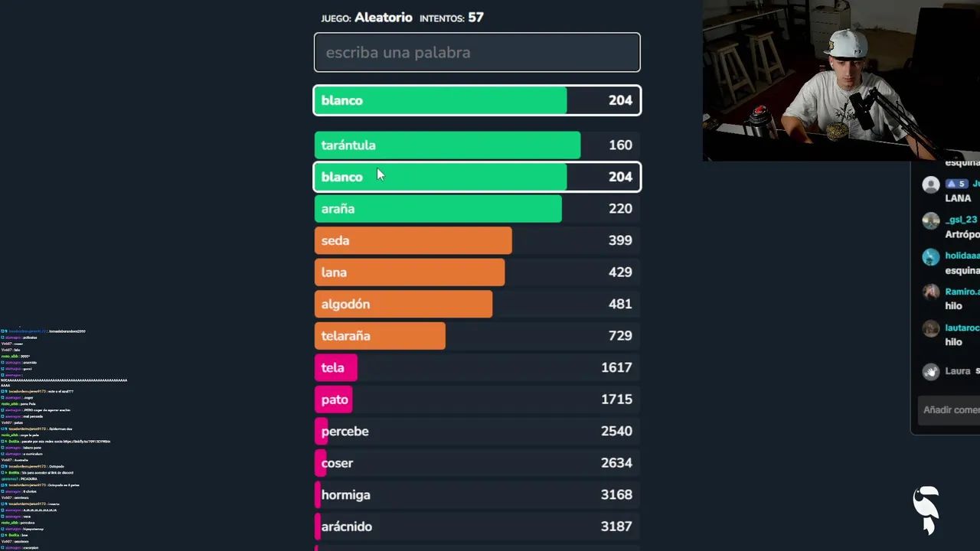This screenshot has width=980, height=551.
Task: Click the waving hand icon beside Laura
Action: tap(931, 372)
